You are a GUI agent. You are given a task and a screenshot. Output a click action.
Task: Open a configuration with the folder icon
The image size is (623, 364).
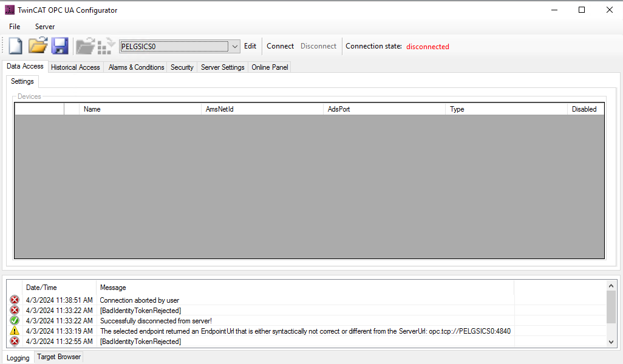point(38,46)
